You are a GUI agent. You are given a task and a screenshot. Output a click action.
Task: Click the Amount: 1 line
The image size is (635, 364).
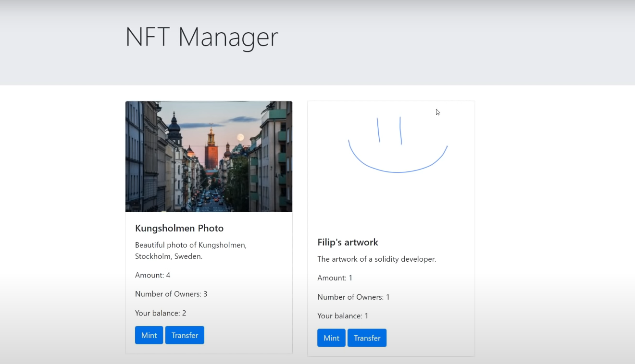click(335, 278)
